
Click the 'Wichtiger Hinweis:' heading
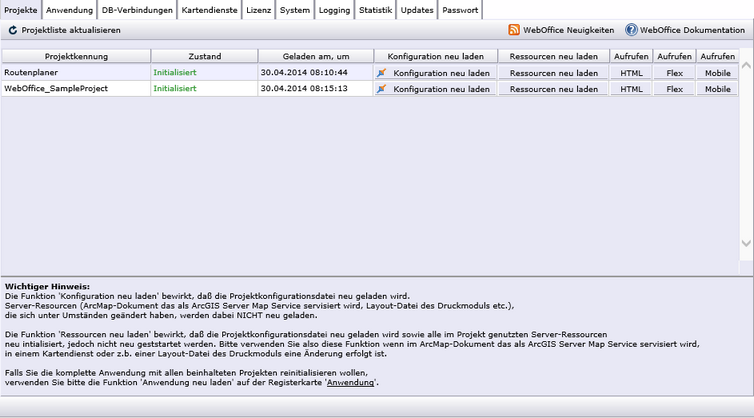coord(47,287)
